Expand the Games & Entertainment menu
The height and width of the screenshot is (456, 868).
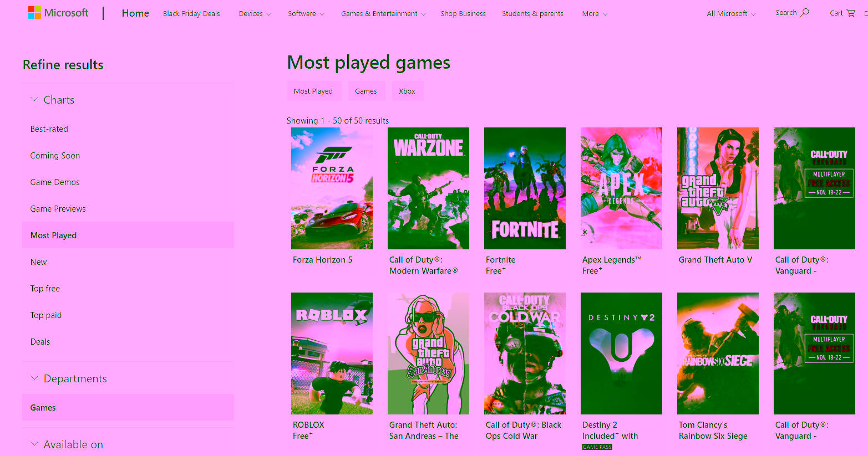[x=383, y=14]
